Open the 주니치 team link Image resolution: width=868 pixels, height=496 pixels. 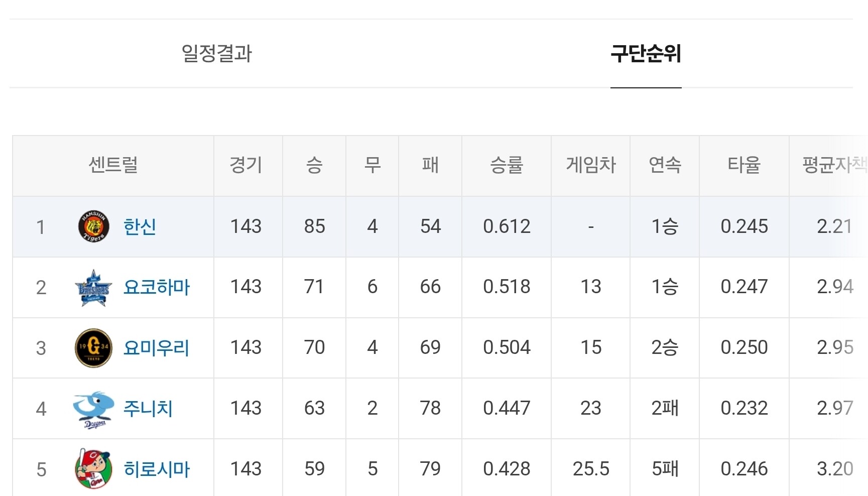148,409
